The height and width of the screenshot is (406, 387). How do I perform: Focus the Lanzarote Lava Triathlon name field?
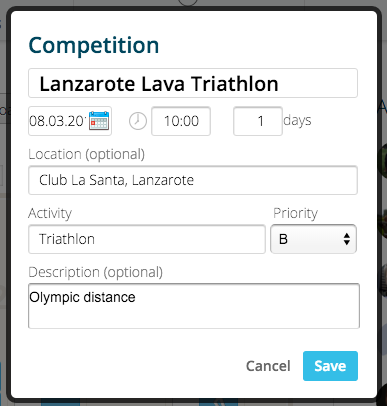(x=193, y=83)
